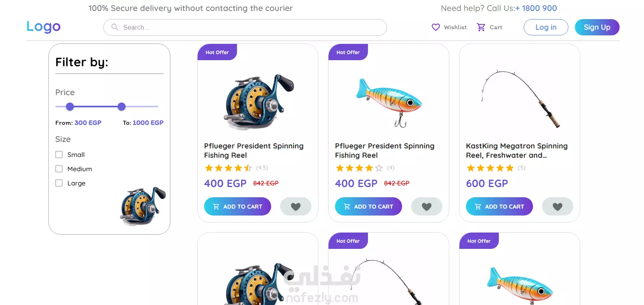Viewport: 644px width, 305px height.
Task: Favorite the KastKing Megatron product with heart button
Action: (x=557, y=207)
